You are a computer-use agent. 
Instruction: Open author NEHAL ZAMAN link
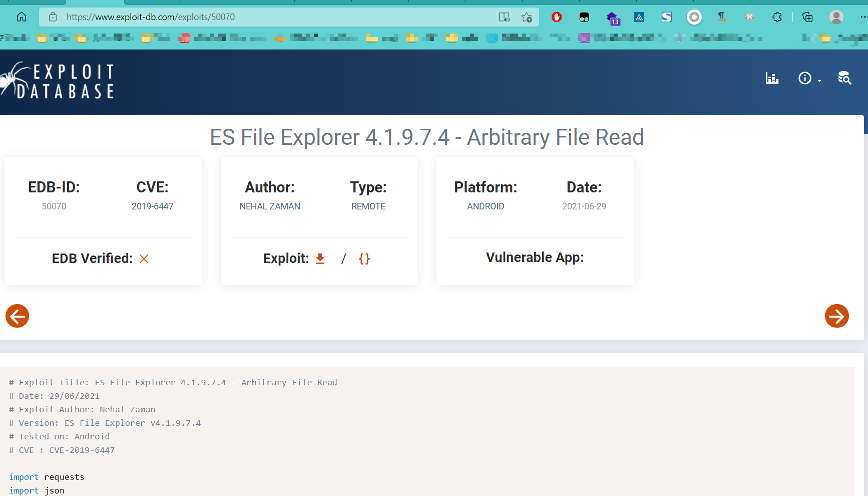pyautogui.click(x=270, y=206)
